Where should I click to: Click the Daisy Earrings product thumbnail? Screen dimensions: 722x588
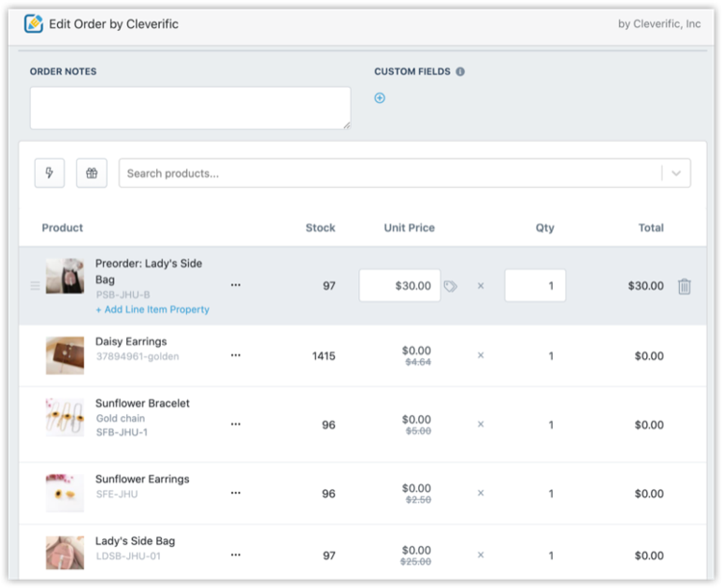pyautogui.click(x=65, y=355)
